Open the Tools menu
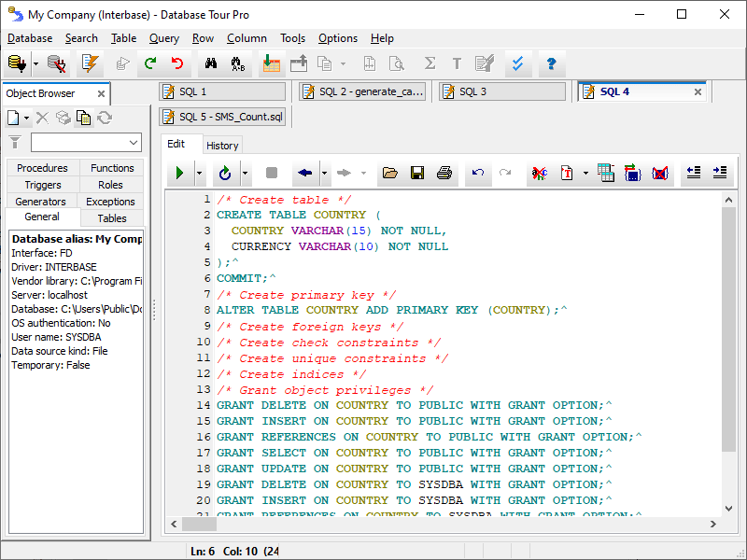The height and width of the screenshot is (560, 747). (x=292, y=38)
